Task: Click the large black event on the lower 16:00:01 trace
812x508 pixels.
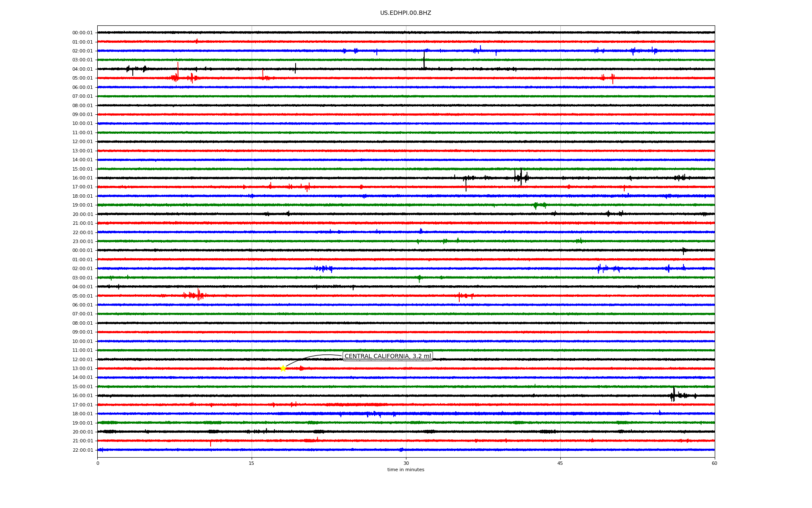Action: tap(673, 395)
